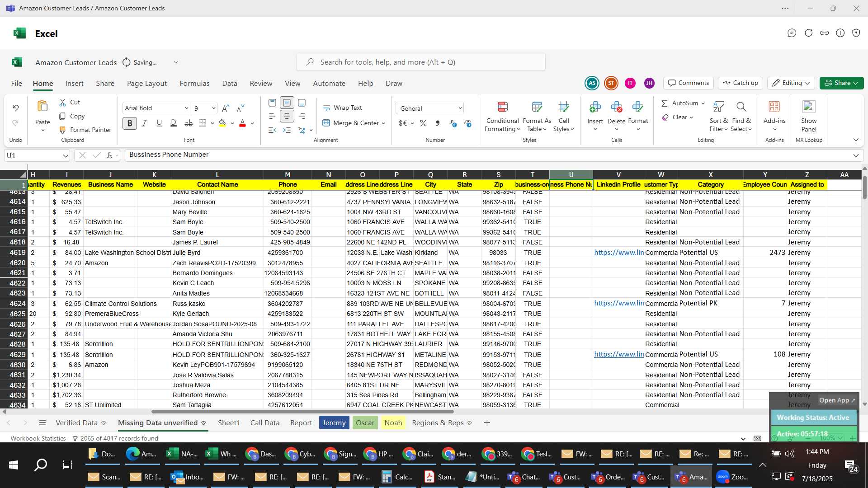Open the fill color highlighter swatch

pyautogui.click(x=222, y=123)
